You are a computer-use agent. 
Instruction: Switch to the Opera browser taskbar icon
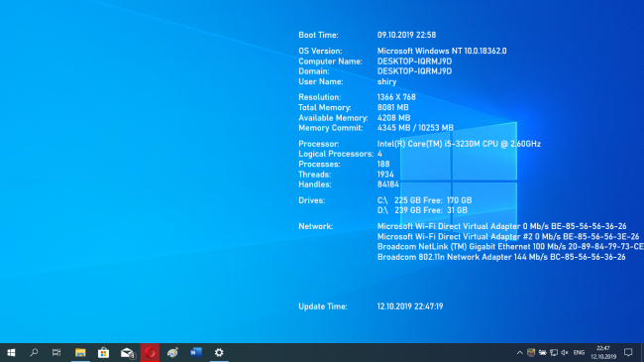click(x=150, y=352)
